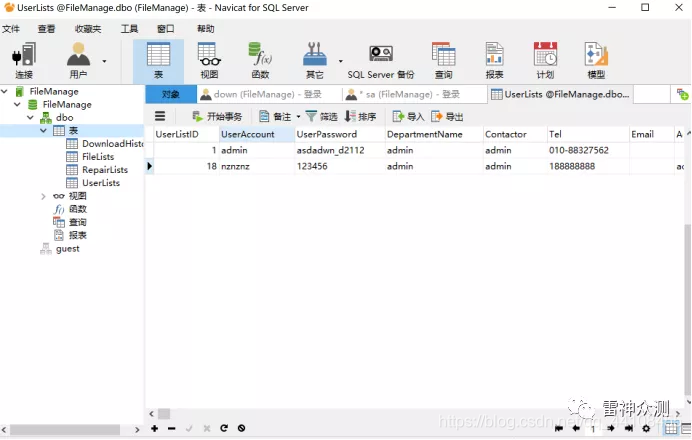Viewport: 692px width, 440px height.
Task: Click the data grid horizontal scrollbar thumb
Action: point(164,414)
